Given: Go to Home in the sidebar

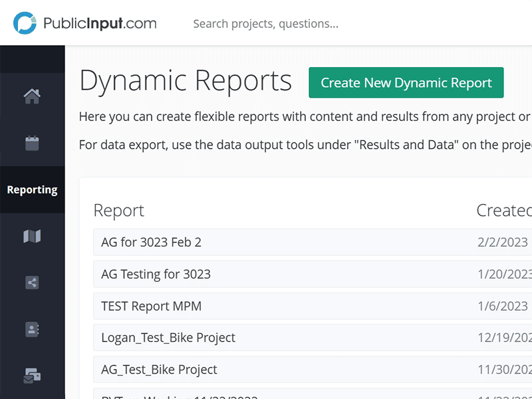Looking at the screenshot, I should pos(32,96).
